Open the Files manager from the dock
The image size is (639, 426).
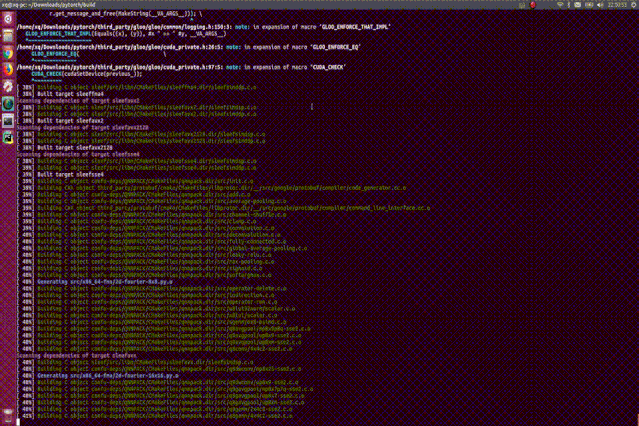pos(8,36)
